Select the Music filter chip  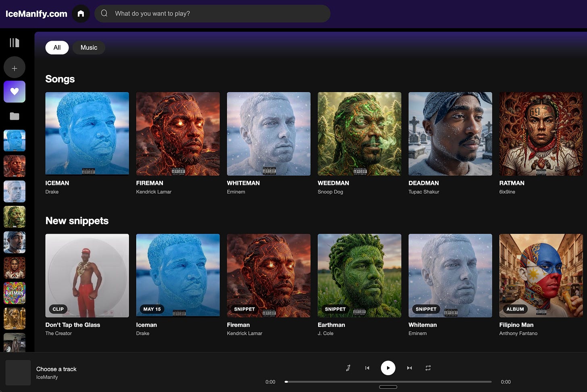tap(89, 48)
